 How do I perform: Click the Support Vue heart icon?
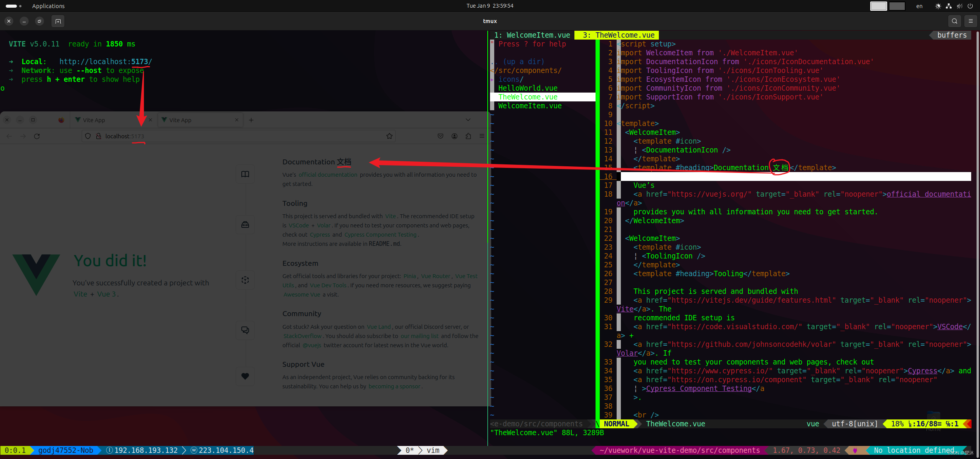245,376
